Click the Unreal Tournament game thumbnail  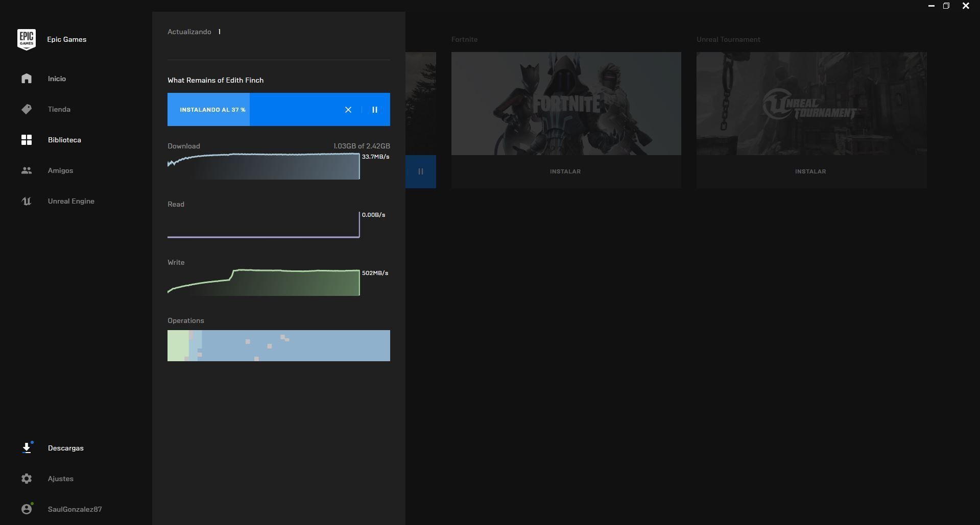point(811,104)
